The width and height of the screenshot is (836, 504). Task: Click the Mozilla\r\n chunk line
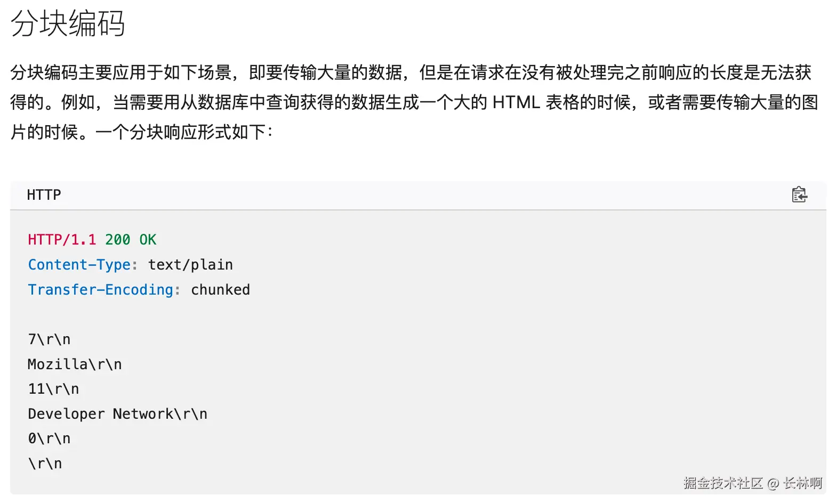(74, 364)
